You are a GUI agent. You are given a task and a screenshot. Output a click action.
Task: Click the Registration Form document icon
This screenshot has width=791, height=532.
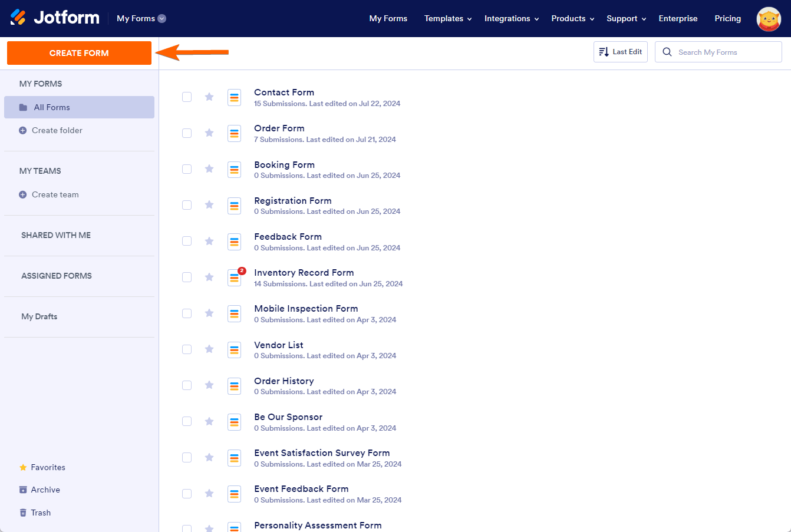pos(235,206)
